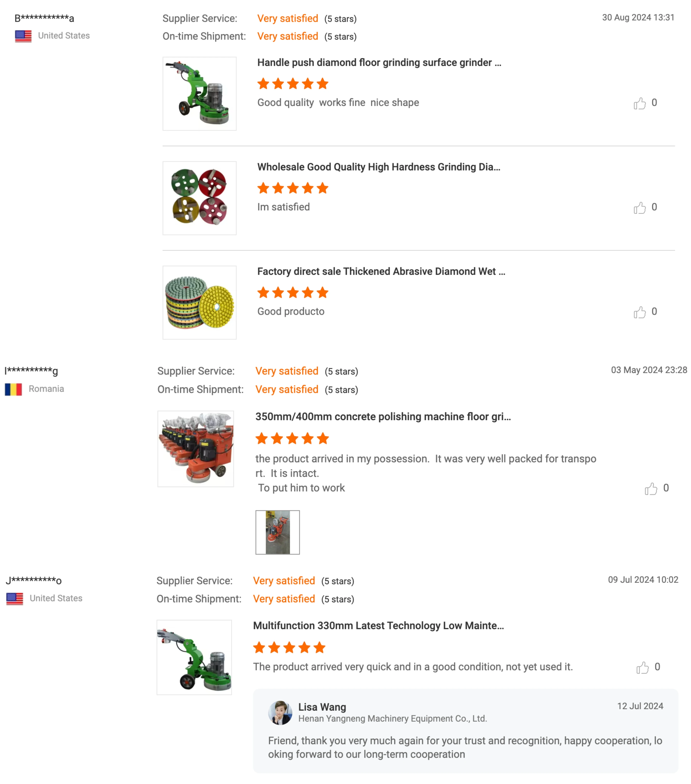Click the United States flag under B***a

[x=23, y=36]
